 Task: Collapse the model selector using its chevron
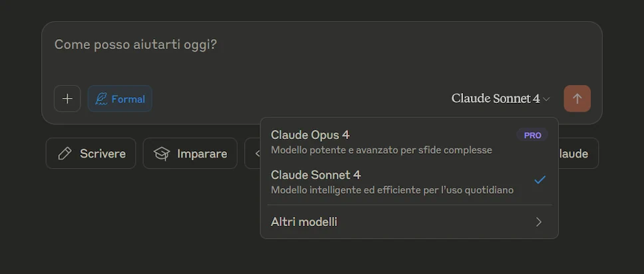[x=547, y=99]
